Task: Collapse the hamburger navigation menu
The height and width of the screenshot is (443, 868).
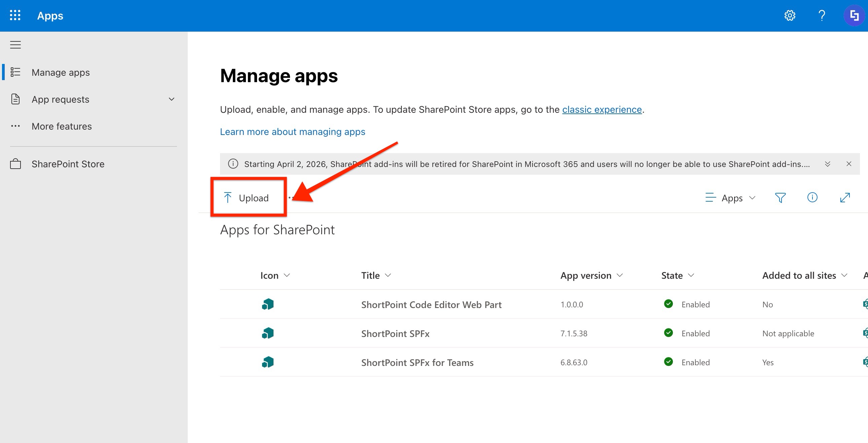Action: point(15,45)
